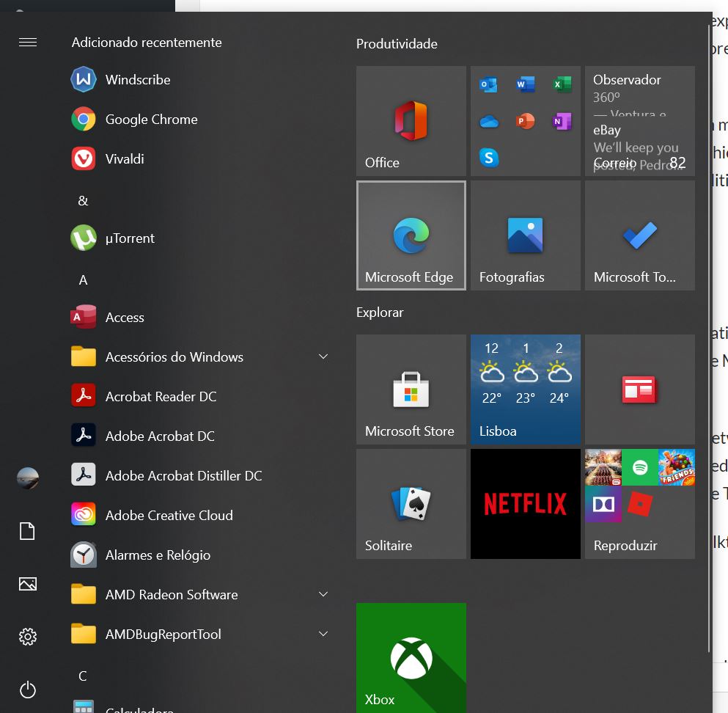Open the Settings gear in Start sidebar
This screenshot has height=713, width=728.
[28, 637]
